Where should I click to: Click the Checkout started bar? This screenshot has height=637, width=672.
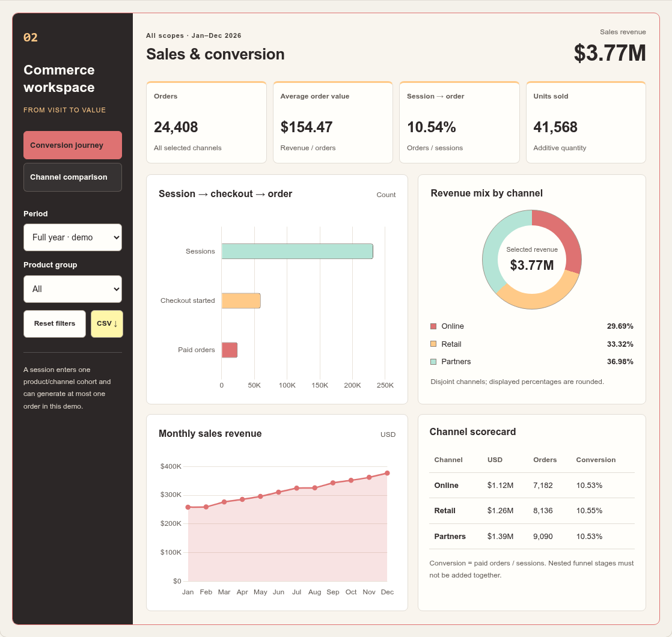241,300
